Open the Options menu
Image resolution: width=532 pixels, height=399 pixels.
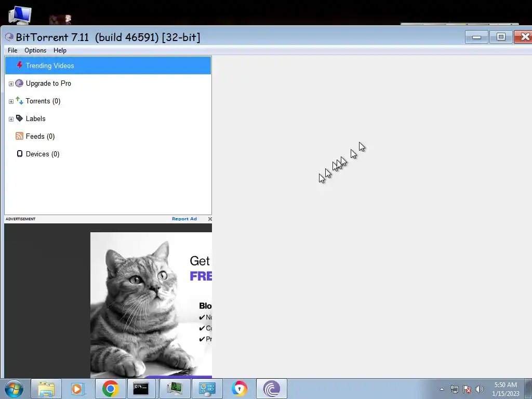pos(35,50)
